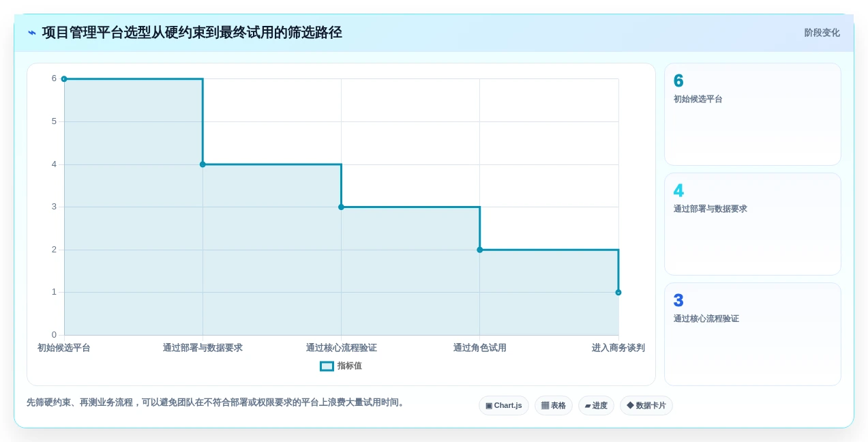
Task: Click the number 4 in second card
Action: [678, 191]
